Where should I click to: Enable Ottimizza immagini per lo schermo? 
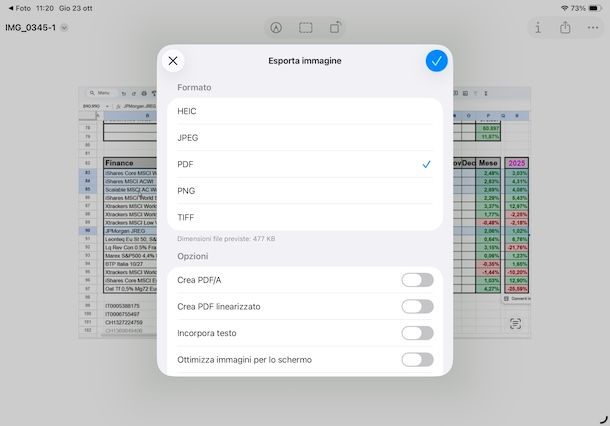click(x=417, y=359)
